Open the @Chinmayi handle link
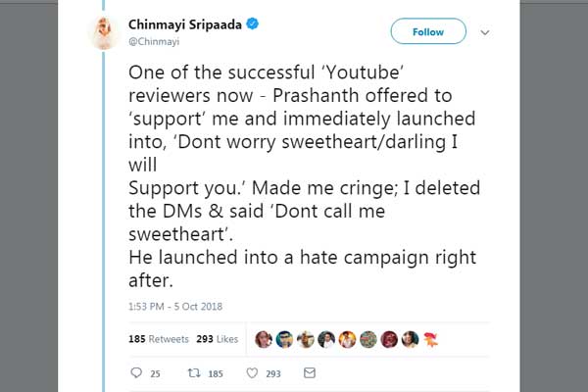The width and height of the screenshot is (588, 392). (x=154, y=41)
